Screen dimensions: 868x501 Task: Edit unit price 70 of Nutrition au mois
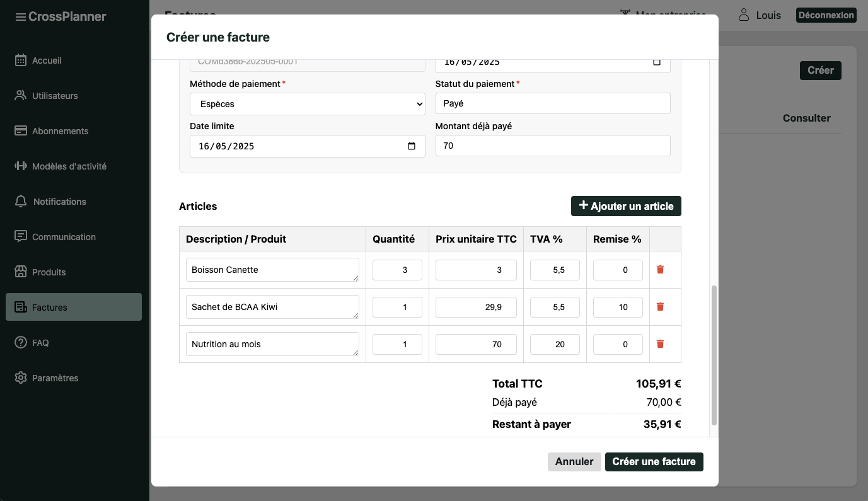pyautogui.click(x=476, y=344)
